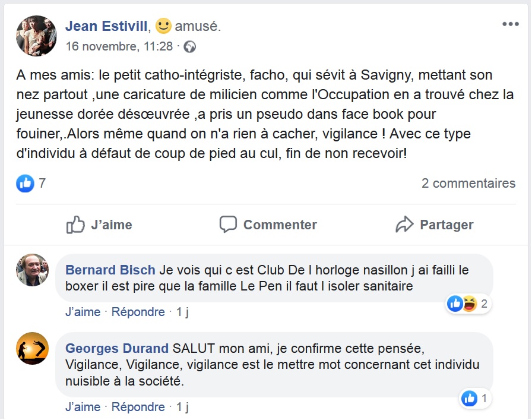
Task: Click the 16 novembre, 11:28 timestamp
Action: point(119,46)
